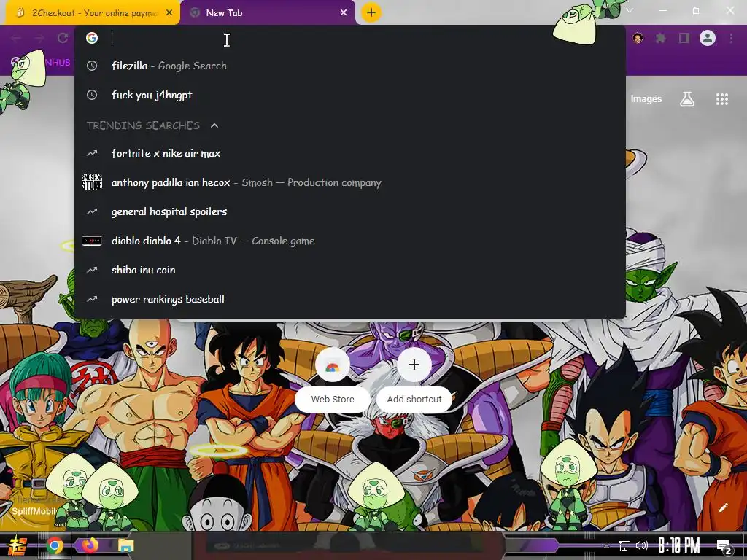Select power rankings baseball suggestion
This screenshot has width=747, height=560.
click(350, 299)
